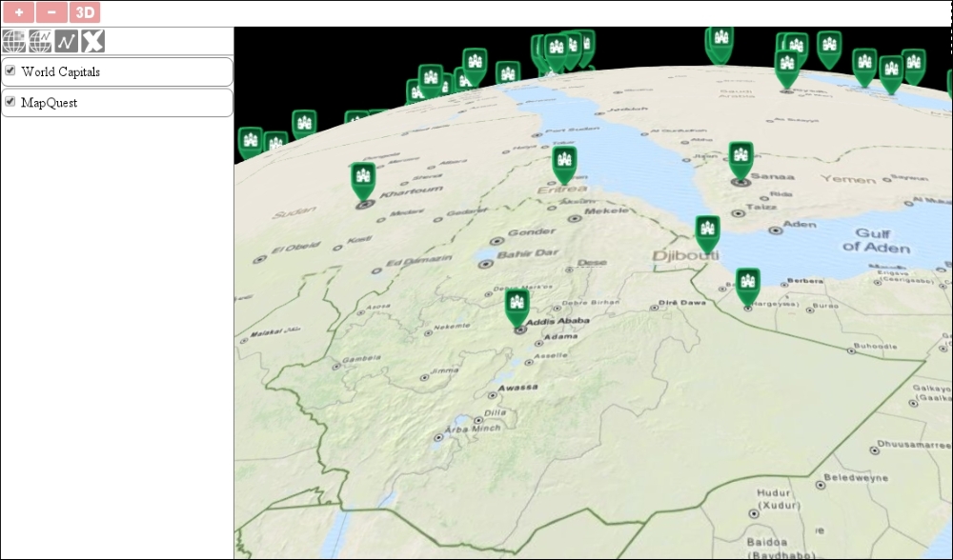953x560 pixels.
Task: Select the World Capitals layer row
Action: pyautogui.click(x=117, y=71)
